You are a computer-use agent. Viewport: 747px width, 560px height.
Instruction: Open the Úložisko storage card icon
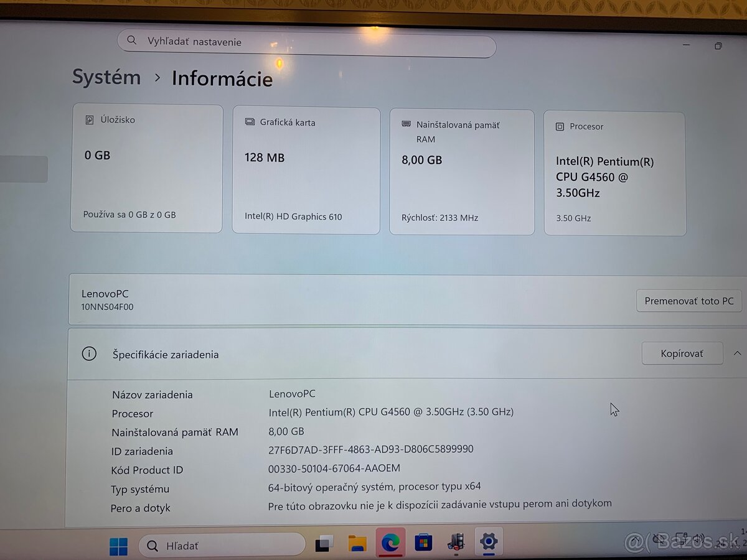[x=91, y=119]
